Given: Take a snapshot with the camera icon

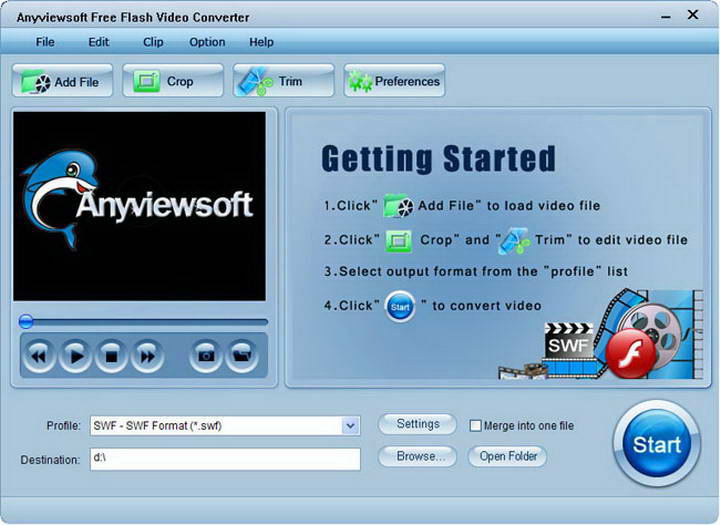Looking at the screenshot, I should [206, 356].
